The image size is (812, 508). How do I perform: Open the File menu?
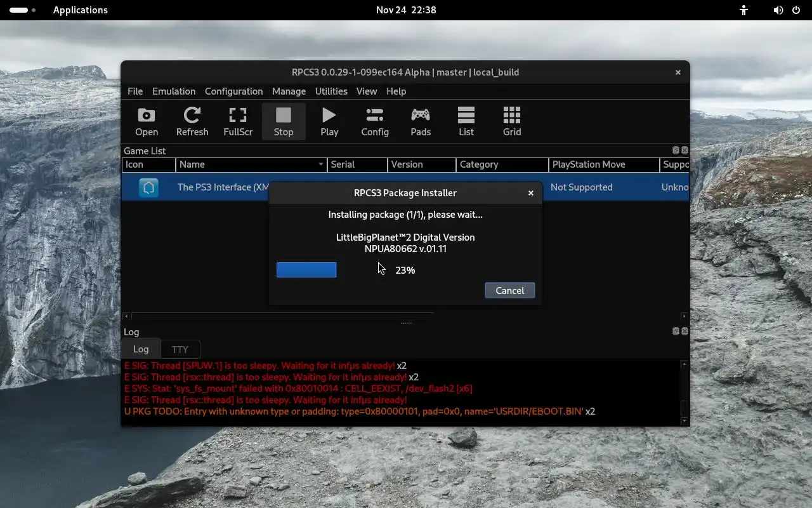coord(135,91)
